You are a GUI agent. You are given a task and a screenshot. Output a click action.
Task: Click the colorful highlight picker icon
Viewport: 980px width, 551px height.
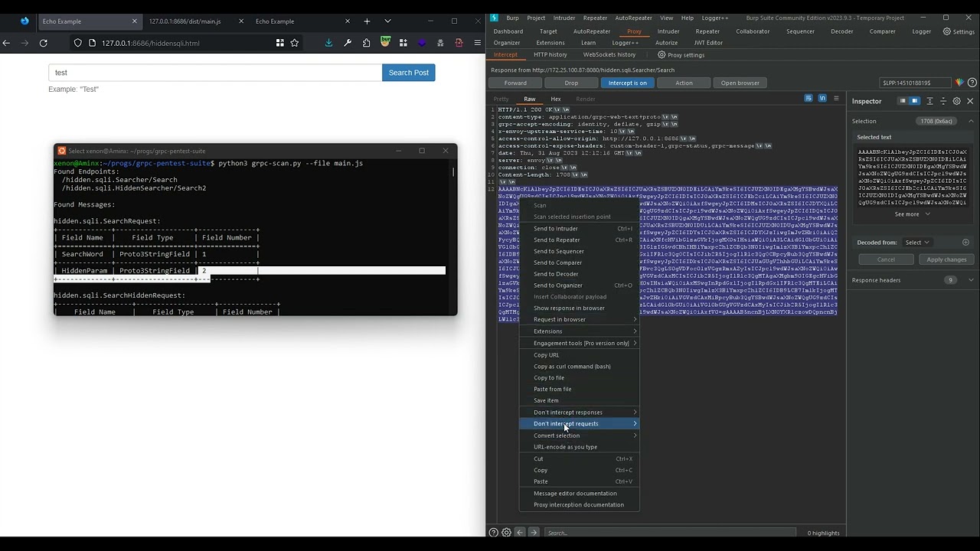(959, 83)
